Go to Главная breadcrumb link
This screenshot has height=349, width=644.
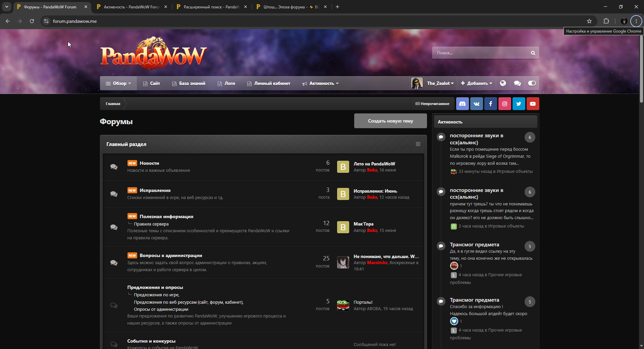tap(113, 104)
